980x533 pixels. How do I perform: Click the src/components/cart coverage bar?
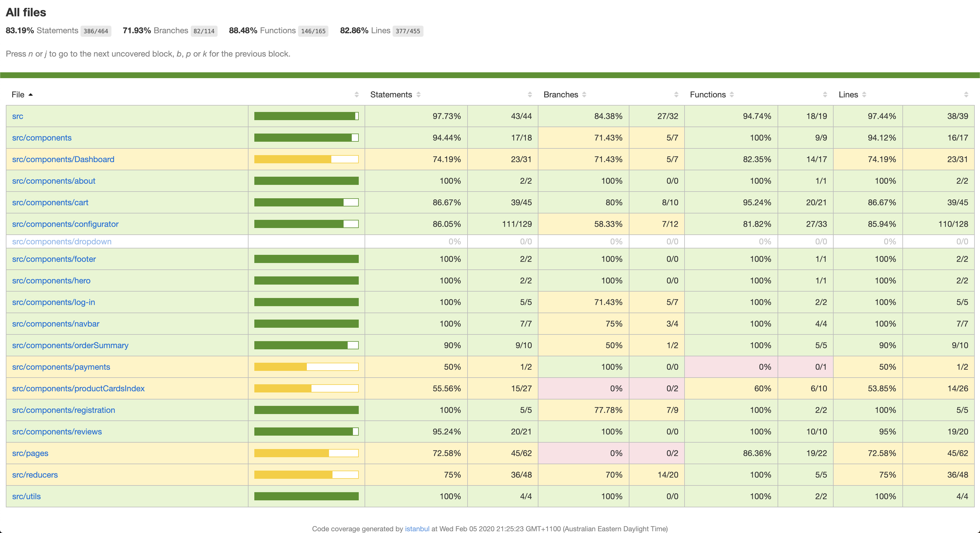pos(306,202)
